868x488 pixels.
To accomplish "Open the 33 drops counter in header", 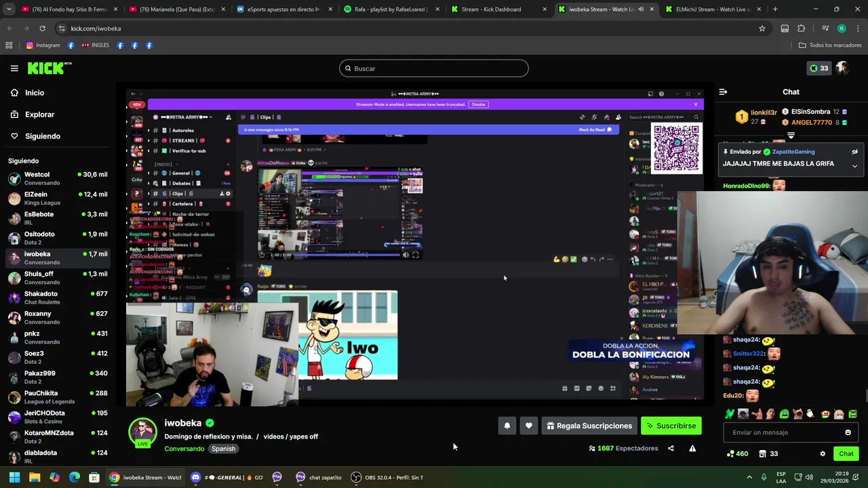I will click(x=818, y=68).
